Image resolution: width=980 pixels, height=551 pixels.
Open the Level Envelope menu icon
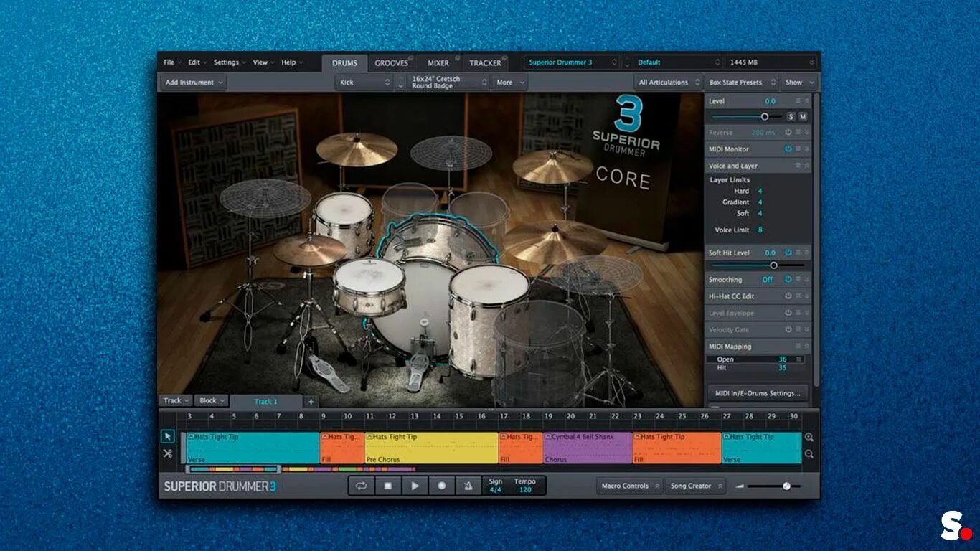797,313
